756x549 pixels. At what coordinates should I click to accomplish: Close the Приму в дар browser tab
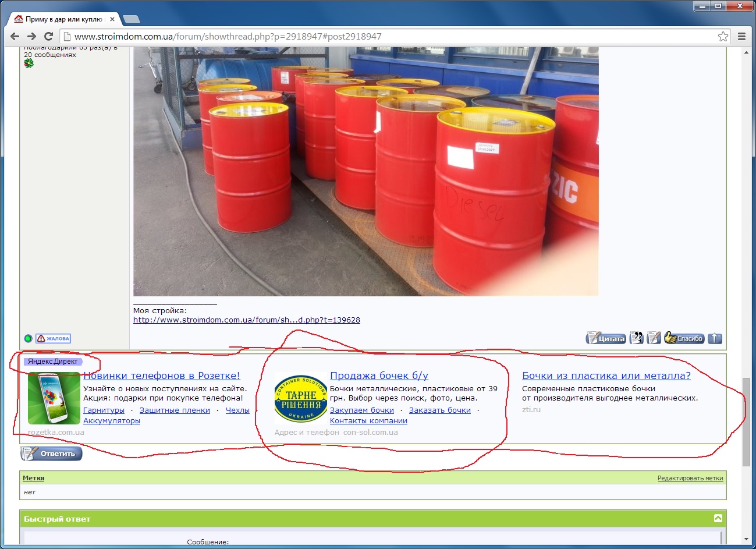point(112,19)
